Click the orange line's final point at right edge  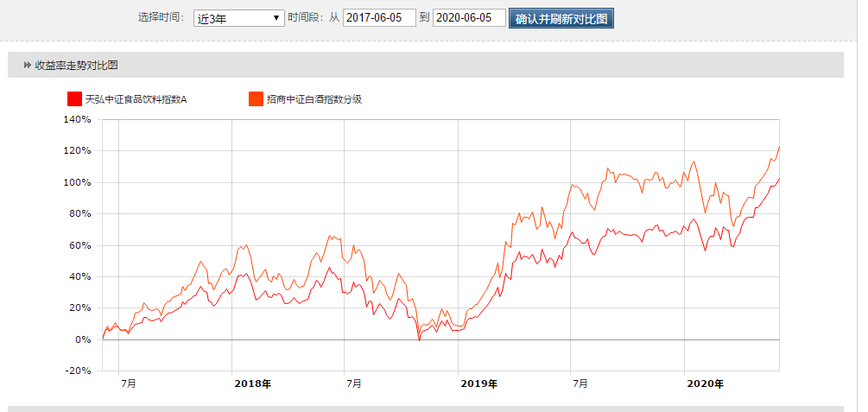(779, 147)
